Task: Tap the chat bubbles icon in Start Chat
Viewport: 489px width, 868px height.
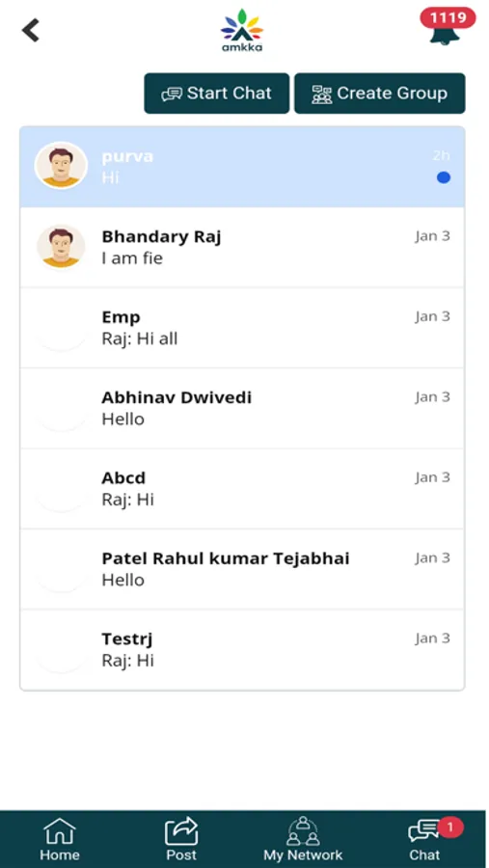Action: pos(172,95)
